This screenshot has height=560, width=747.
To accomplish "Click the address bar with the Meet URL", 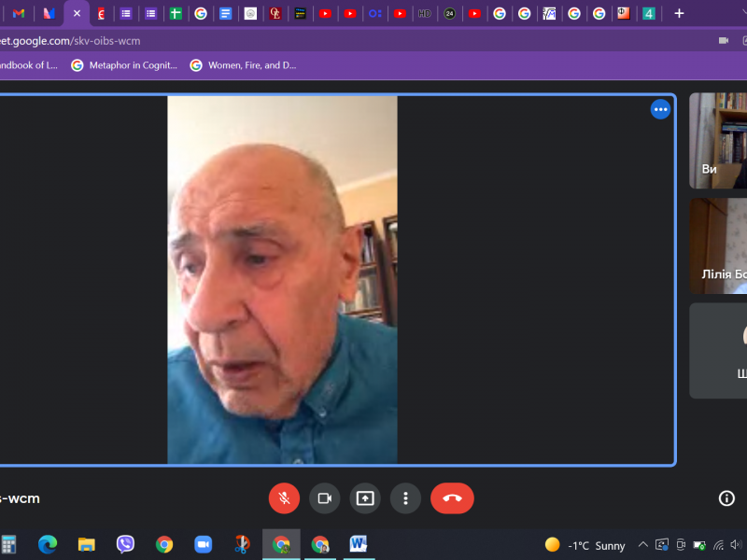I will pyautogui.click(x=280, y=41).
